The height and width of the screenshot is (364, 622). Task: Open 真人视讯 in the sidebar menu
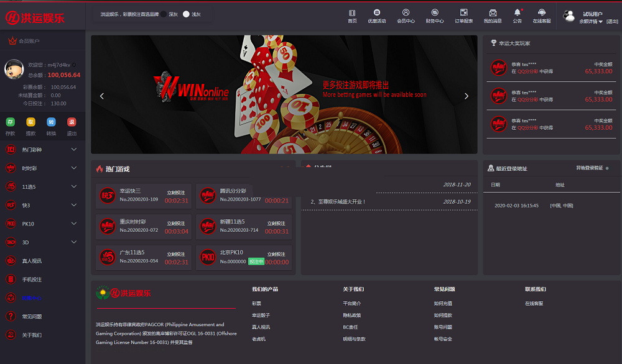click(x=32, y=261)
